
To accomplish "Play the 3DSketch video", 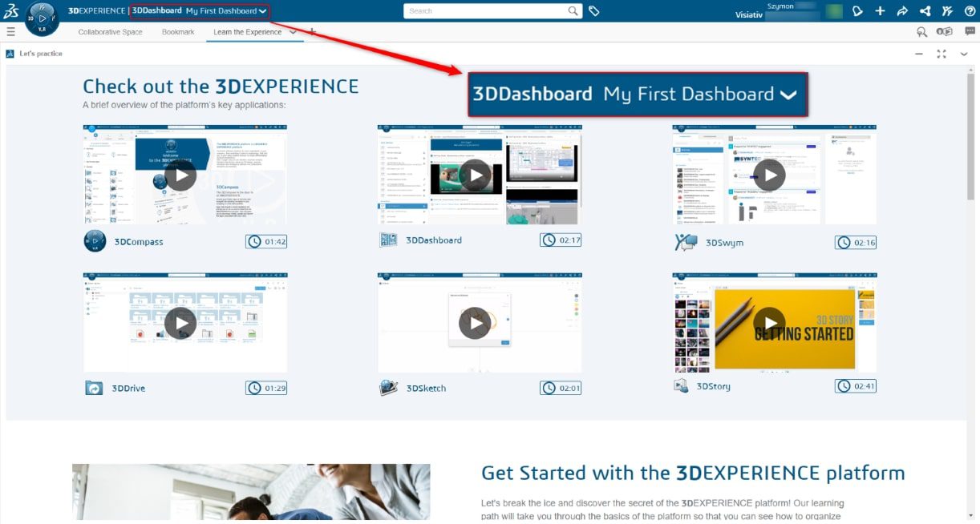I will pos(476,323).
